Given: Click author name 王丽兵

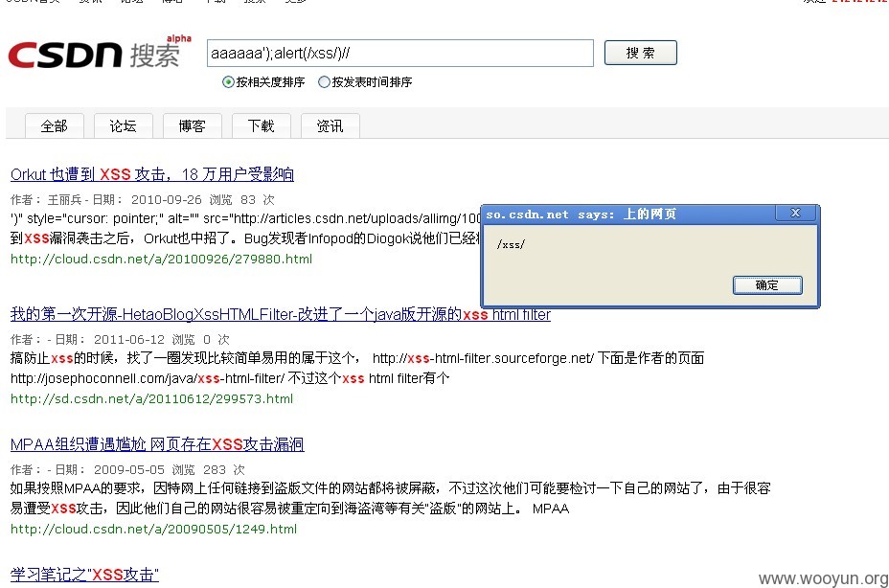Looking at the screenshot, I should click(x=64, y=199).
